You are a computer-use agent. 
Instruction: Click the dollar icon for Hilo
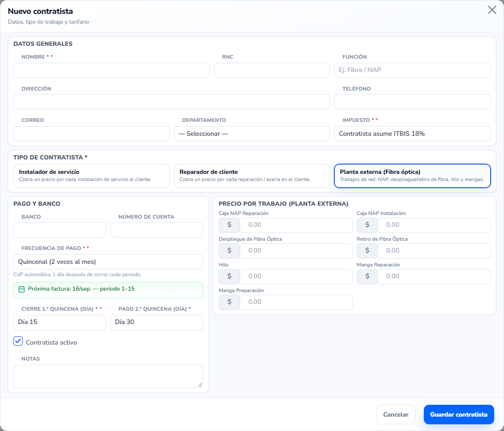[229, 276]
